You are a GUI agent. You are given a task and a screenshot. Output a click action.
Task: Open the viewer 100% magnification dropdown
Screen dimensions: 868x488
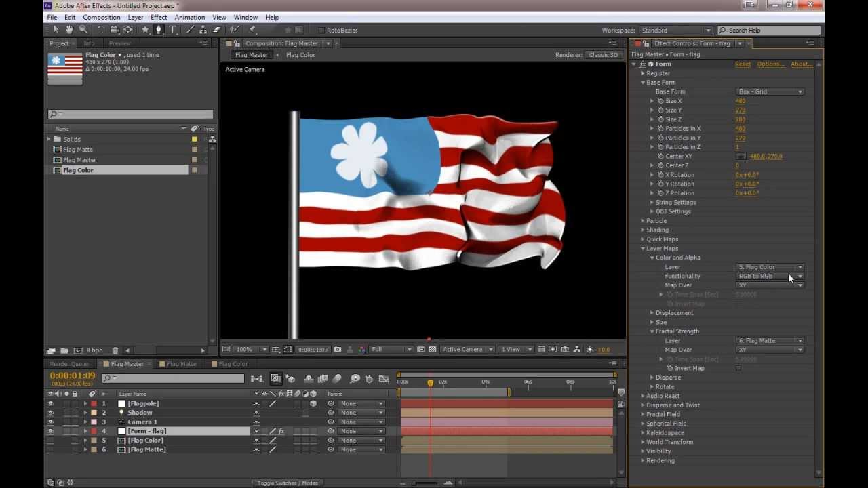(x=252, y=350)
